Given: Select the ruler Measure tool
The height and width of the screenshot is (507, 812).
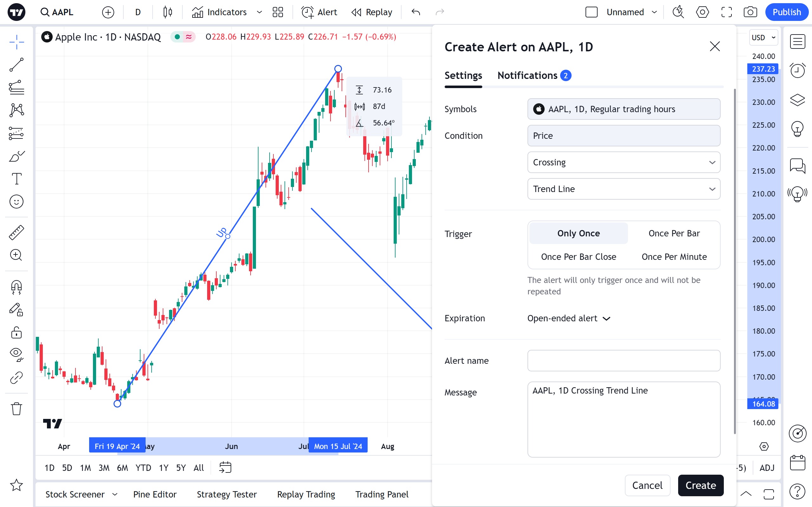Looking at the screenshot, I should pos(16,232).
